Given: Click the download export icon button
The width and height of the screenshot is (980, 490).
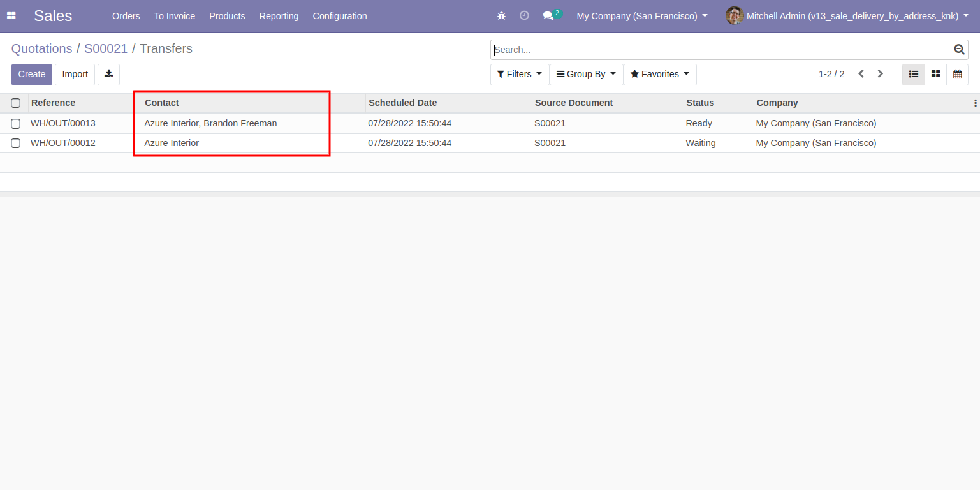Looking at the screenshot, I should coord(108,74).
